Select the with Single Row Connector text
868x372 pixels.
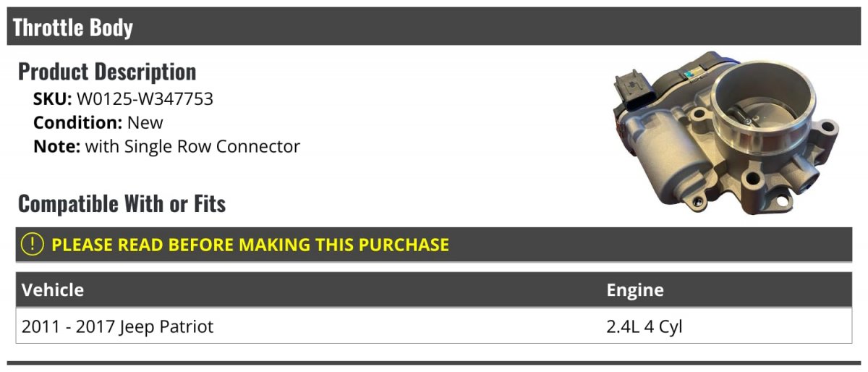[x=192, y=147]
